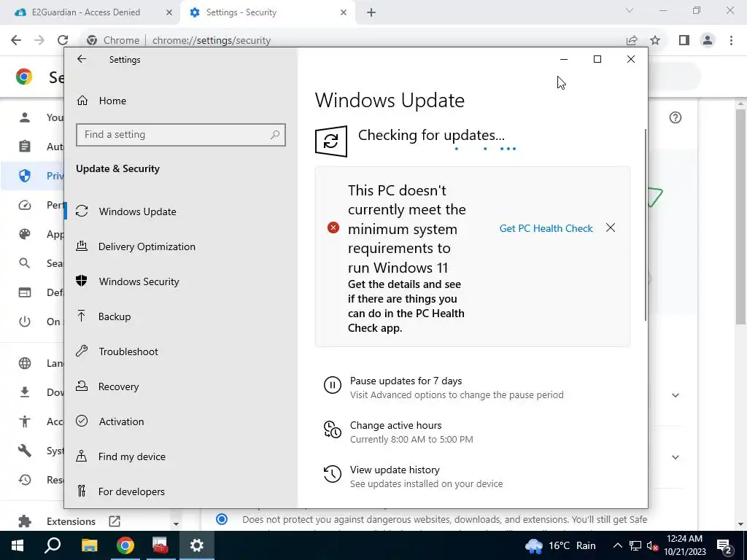Click Get PC Health Check link
747x560 pixels.
tap(546, 228)
